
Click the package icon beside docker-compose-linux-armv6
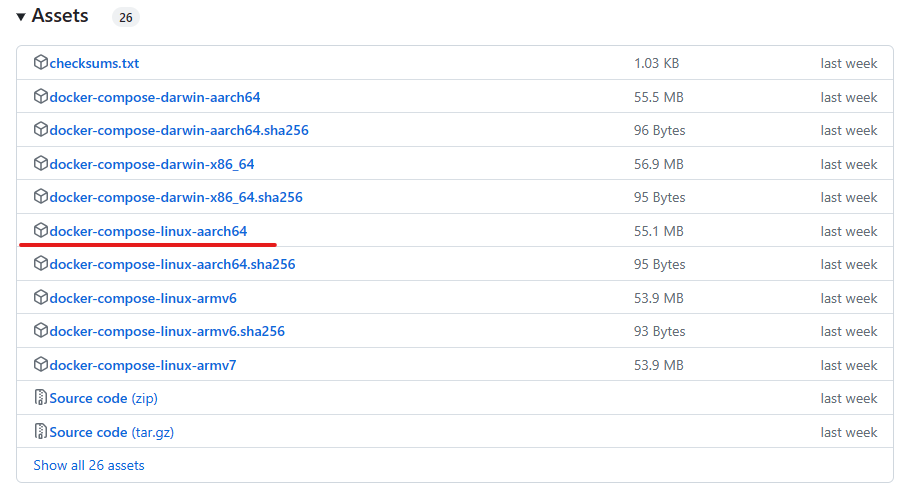coord(41,297)
